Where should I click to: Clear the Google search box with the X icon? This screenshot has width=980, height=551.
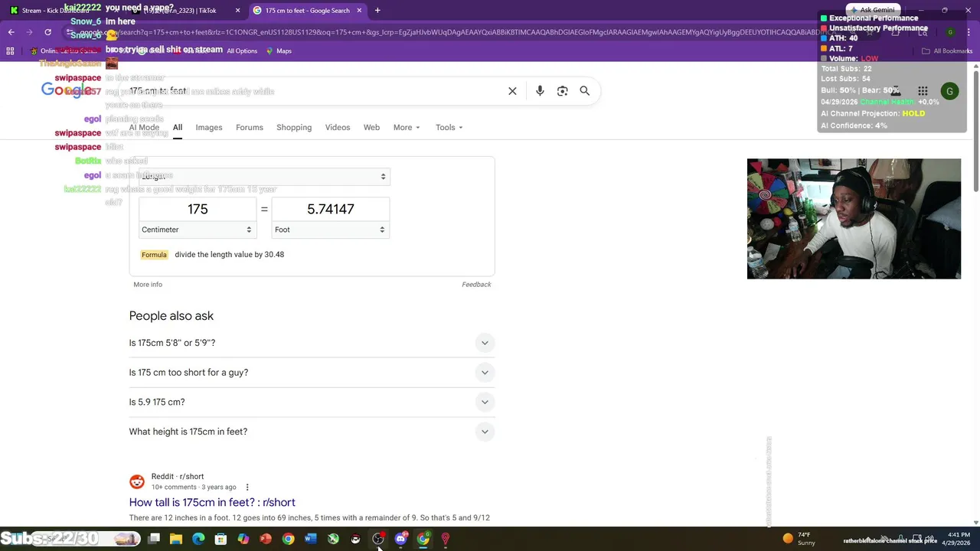click(x=512, y=91)
